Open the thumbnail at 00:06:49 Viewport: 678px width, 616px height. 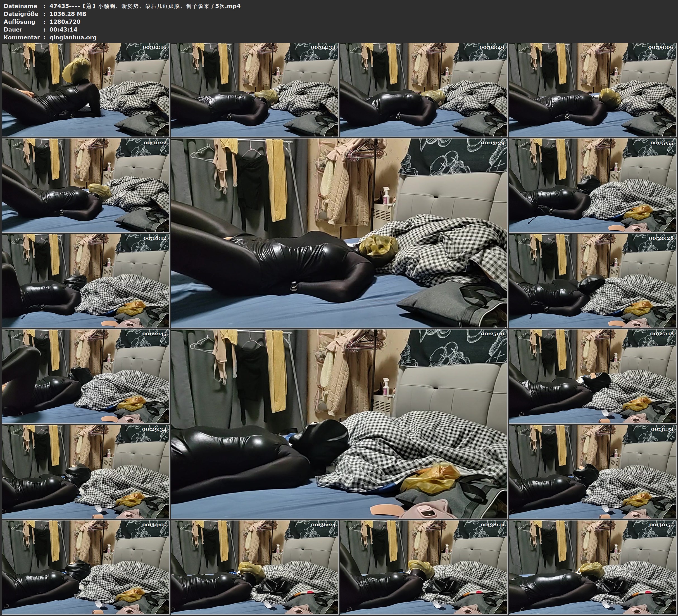click(424, 89)
